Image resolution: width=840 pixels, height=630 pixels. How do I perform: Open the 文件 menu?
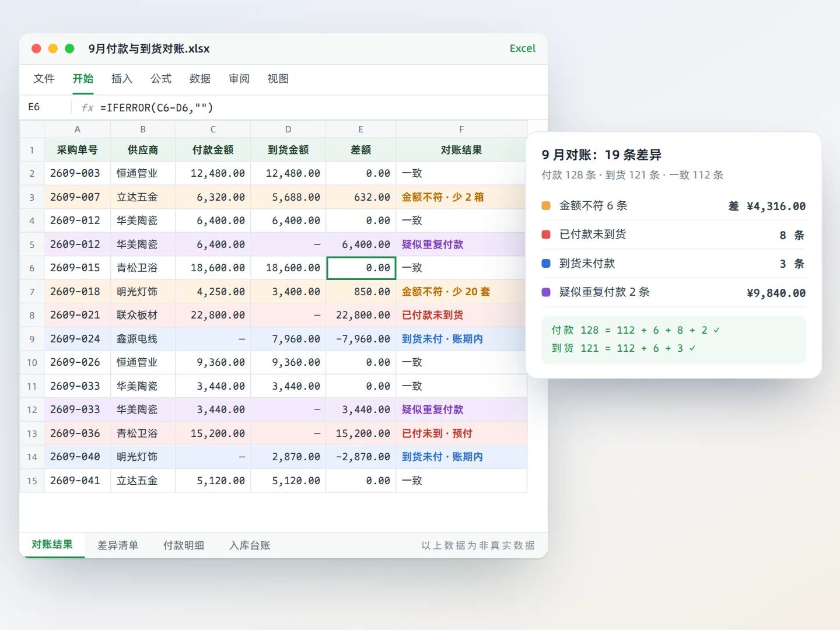click(x=44, y=79)
